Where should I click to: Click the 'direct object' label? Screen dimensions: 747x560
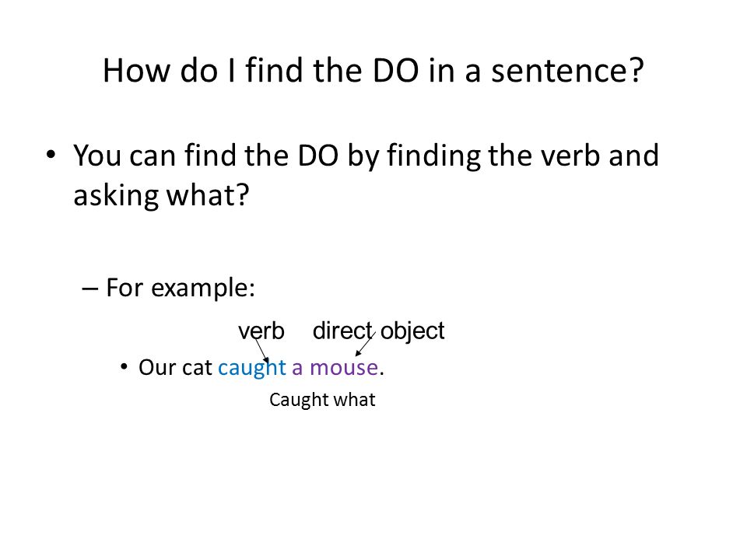pyautogui.click(x=378, y=331)
